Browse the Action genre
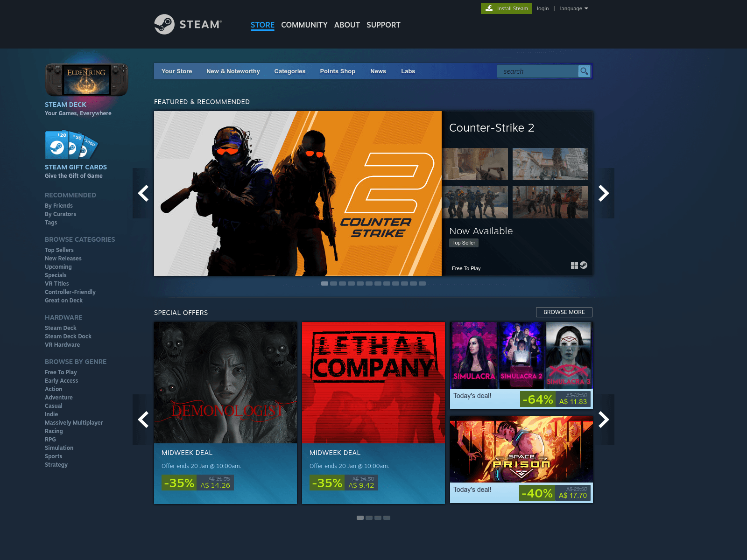Image resolution: width=747 pixels, height=560 pixels. coord(53,389)
